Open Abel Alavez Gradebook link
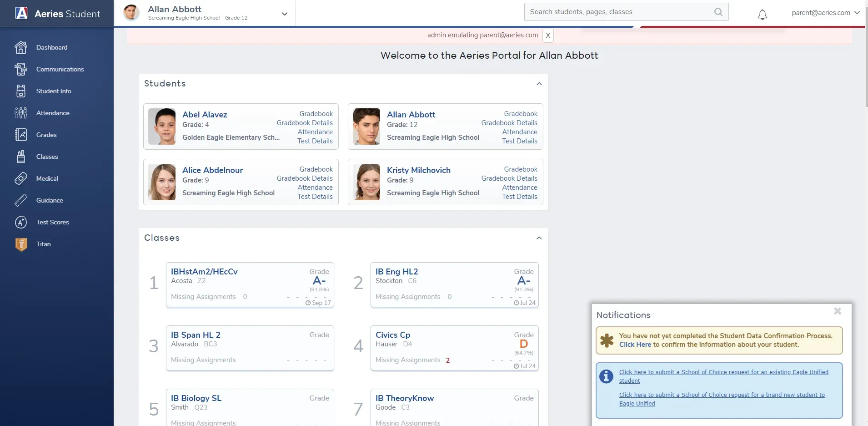The width and height of the screenshot is (868, 426). click(x=316, y=114)
